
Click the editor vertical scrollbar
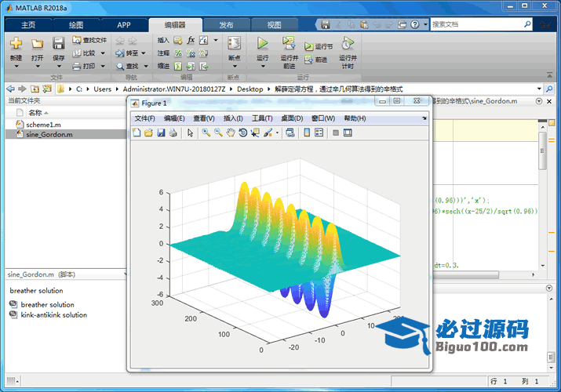543,150
